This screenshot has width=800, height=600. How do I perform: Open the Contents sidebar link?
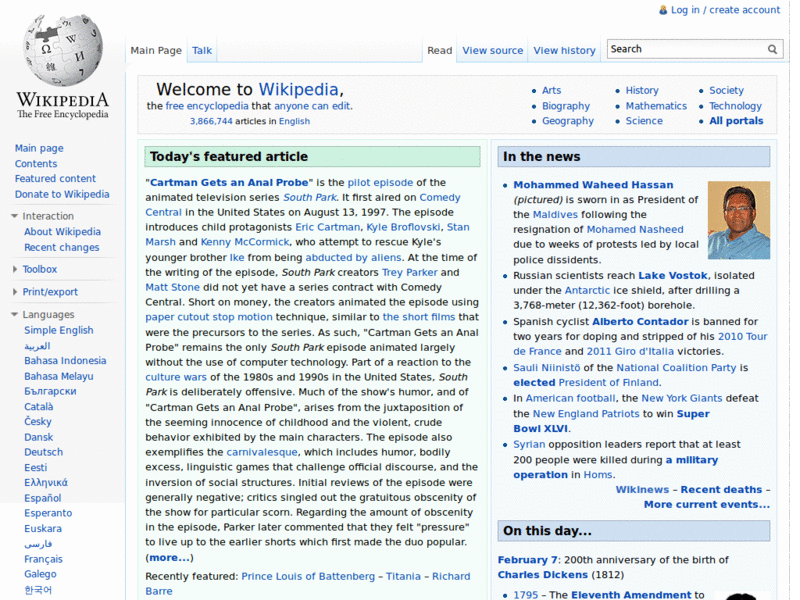point(36,164)
